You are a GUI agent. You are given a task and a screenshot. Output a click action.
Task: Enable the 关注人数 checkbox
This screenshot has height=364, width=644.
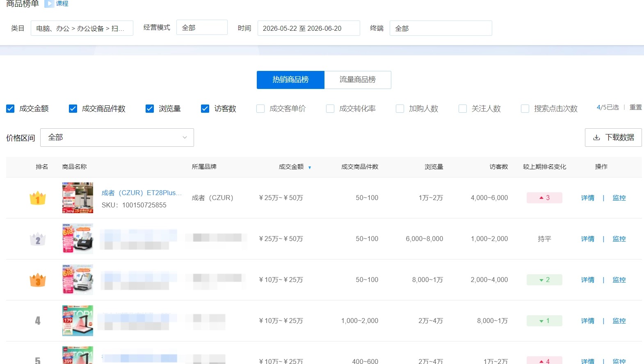tap(463, 109)
